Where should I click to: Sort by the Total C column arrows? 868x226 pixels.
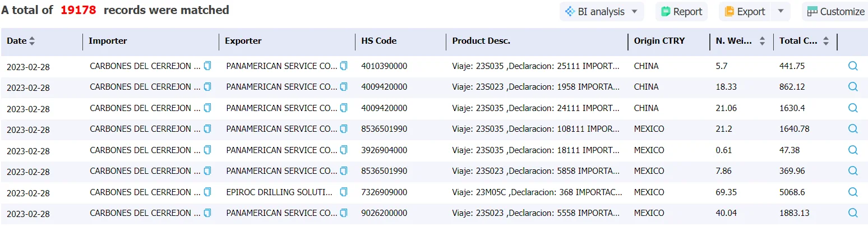tap(825, 41)
